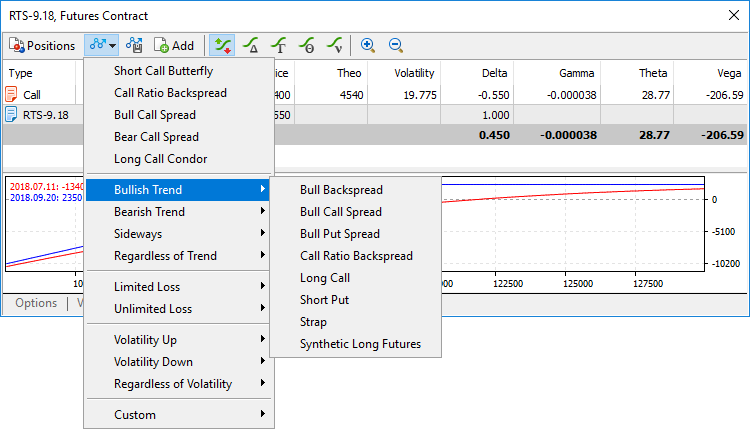The height and width of the screenshot is (429, 750).
Task: Open the Unlimited Loss submenu
Action: [x=179, y=309]
